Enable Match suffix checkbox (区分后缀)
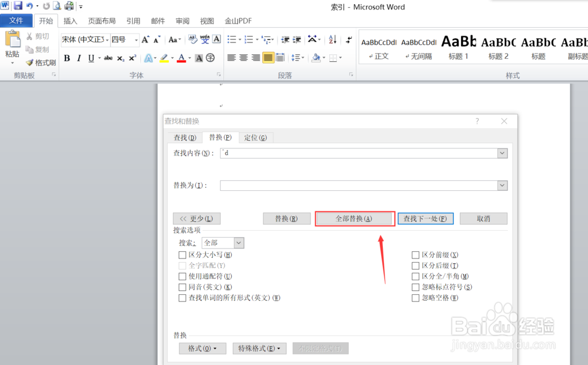The image size is (588, 365). 416,266
